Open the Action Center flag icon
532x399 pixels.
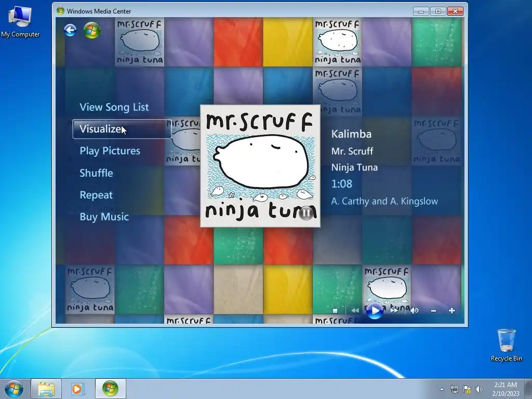pyautogui.click(x=467, y=389)
